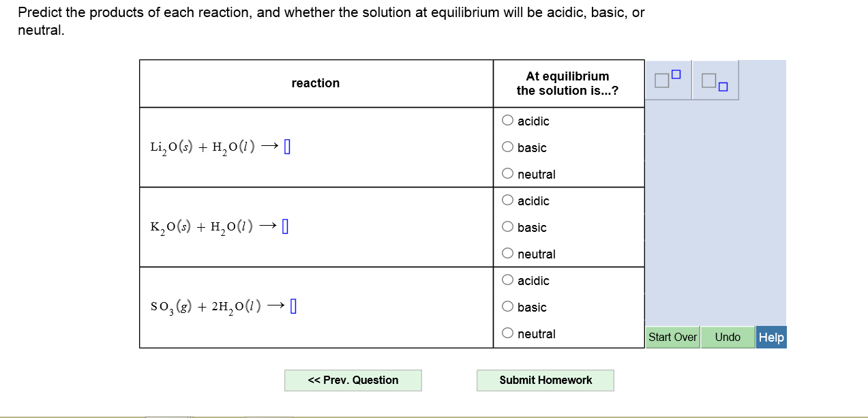The height and width of the screenshot is (418, 868).
Task: Submit the homework
Action: tap(545, 380)
